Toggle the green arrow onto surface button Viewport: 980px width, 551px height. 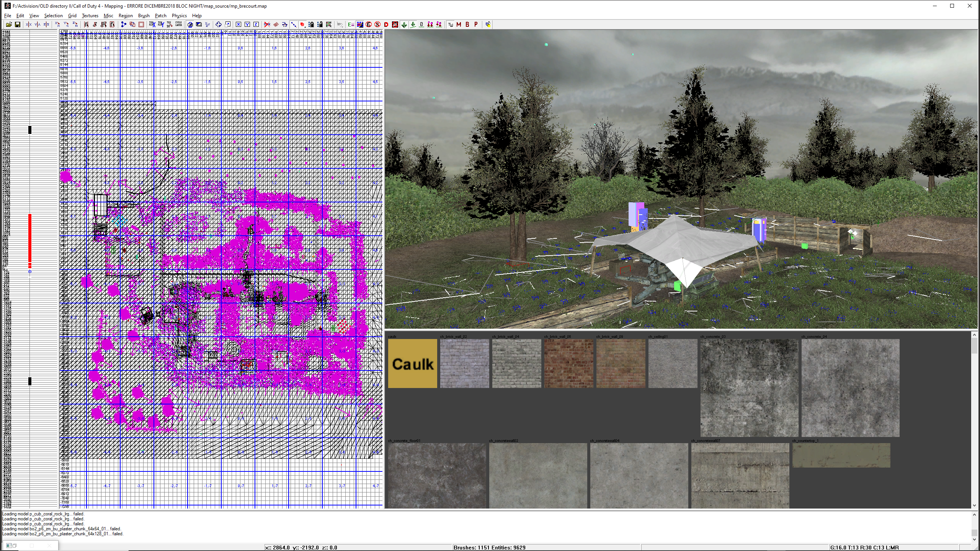(x=413, y=24)
